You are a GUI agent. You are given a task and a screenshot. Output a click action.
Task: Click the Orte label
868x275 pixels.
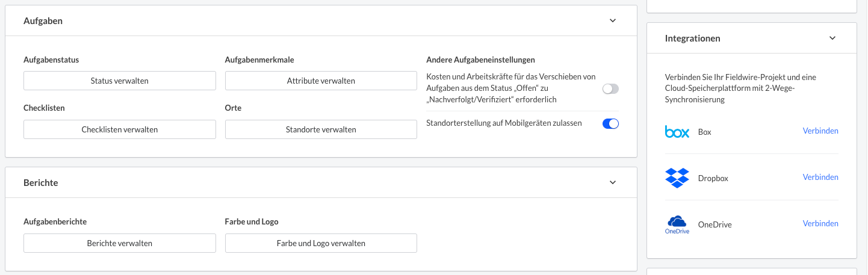click(233, 108)
